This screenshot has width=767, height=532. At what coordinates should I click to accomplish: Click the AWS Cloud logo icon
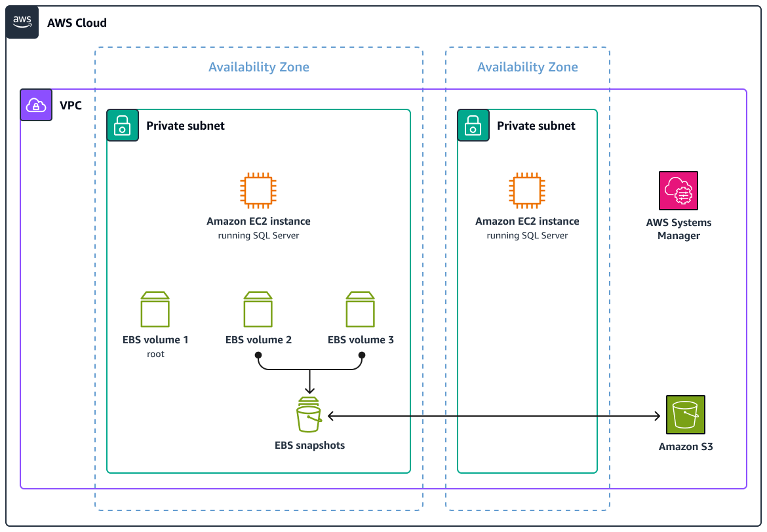pyautogui.click(x=22, y=22)
